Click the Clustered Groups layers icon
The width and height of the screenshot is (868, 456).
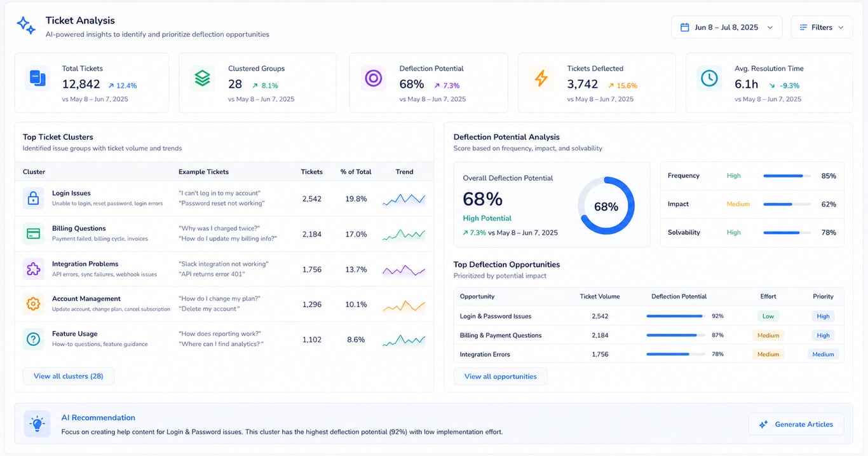coord(202,78)
